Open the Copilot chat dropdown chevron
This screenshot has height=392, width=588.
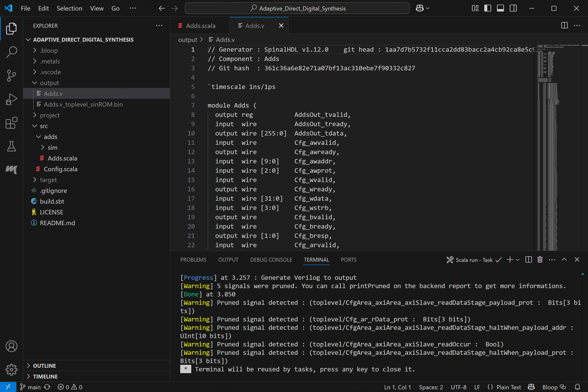click(427, 8)
